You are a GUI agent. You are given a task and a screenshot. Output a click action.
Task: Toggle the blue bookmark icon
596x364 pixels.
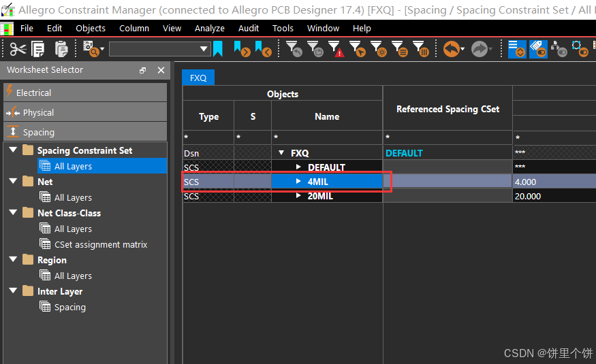[x=218, y=49]
